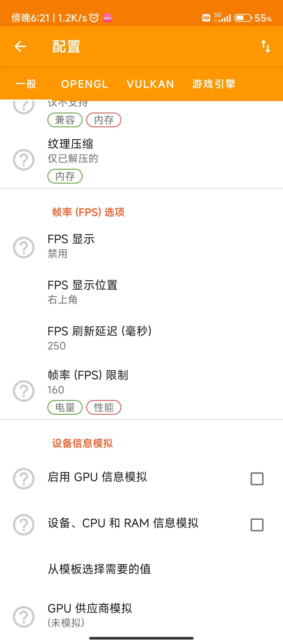
Task: Tap help icon beside 纹理压缩
Action: tap(24, 160)
